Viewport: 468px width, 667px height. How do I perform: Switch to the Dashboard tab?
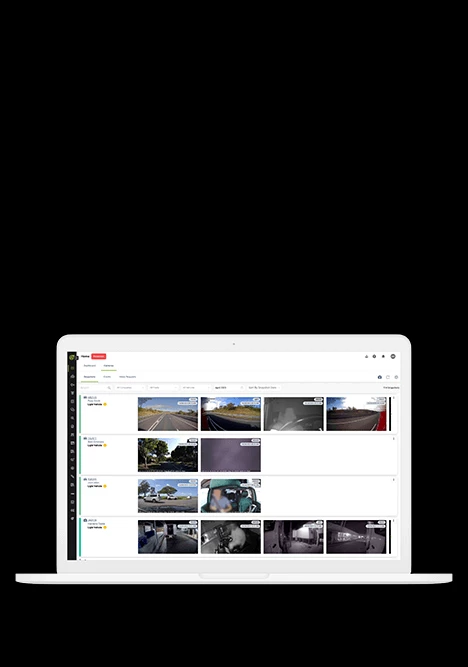click(89, 366)
